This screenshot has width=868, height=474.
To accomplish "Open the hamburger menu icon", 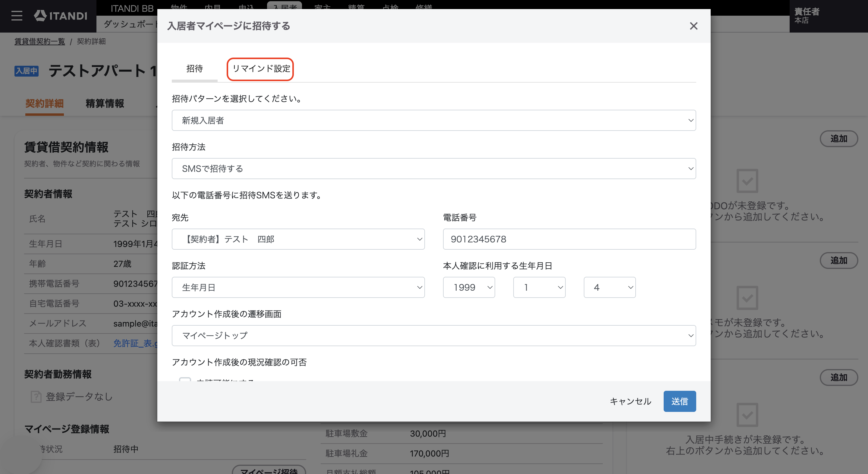I will pyautogui.click(x=17, y=15).
